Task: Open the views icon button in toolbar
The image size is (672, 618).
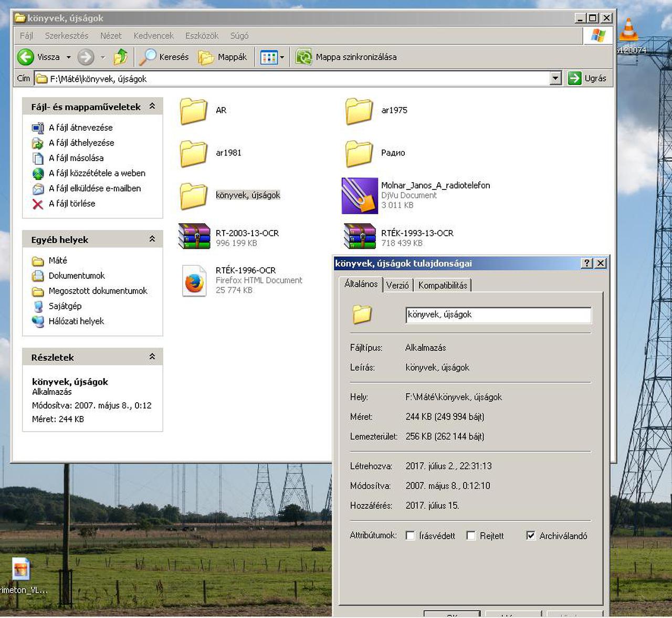Action: pyautogui.click(x=269, y=57)
